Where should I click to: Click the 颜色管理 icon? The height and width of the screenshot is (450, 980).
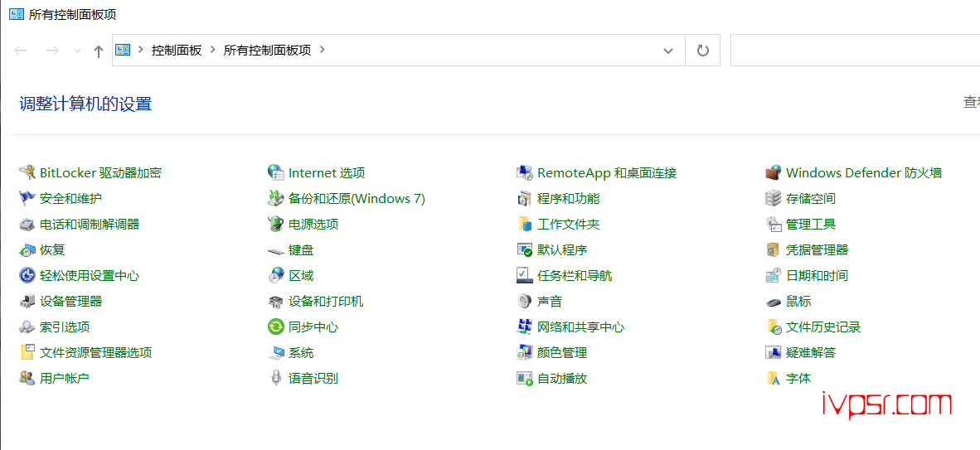[x=524, y=352]
